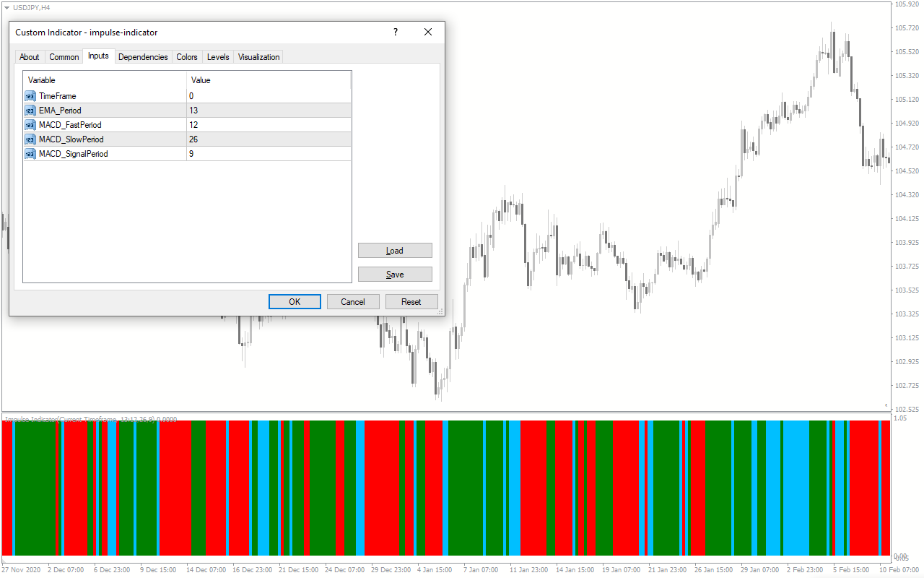Click the Reset button

tap(411, 302)
